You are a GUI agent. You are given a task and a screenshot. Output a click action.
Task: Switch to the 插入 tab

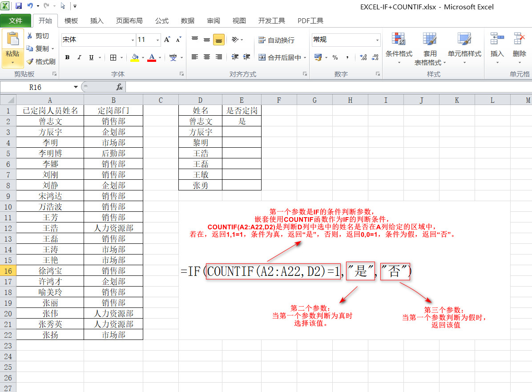coord(97,21)
